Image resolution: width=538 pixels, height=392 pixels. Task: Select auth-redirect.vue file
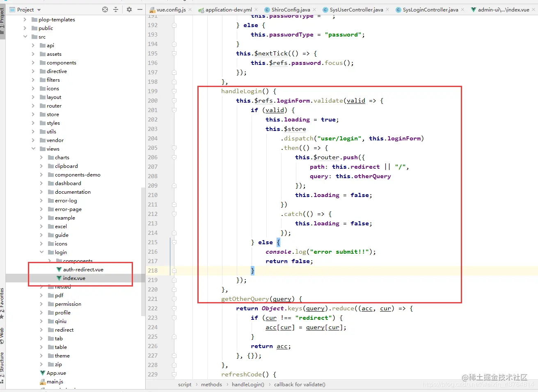83,269
